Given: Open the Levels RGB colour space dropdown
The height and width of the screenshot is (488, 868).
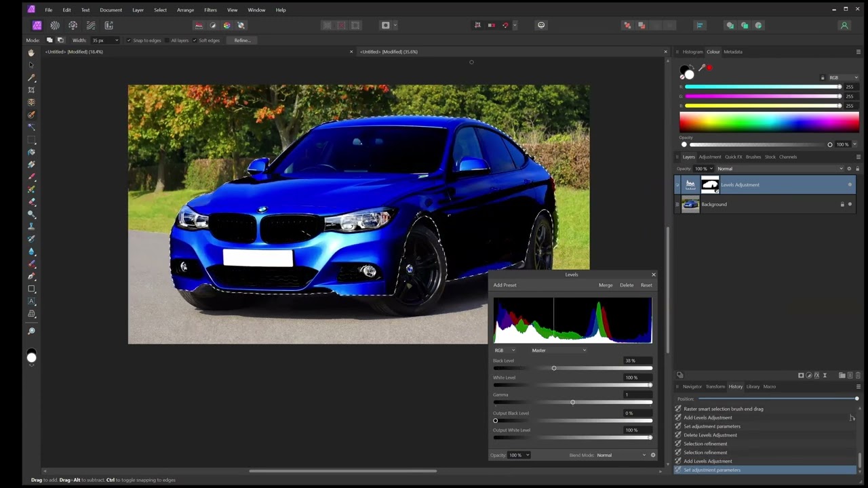Looking at the screenshot, I should [x=505, y=350].
